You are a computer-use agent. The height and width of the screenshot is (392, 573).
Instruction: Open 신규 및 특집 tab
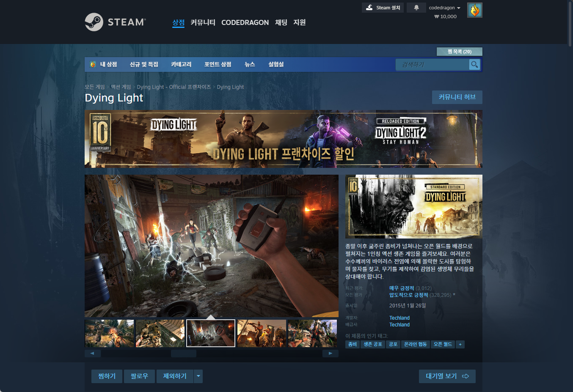[144, 64]
